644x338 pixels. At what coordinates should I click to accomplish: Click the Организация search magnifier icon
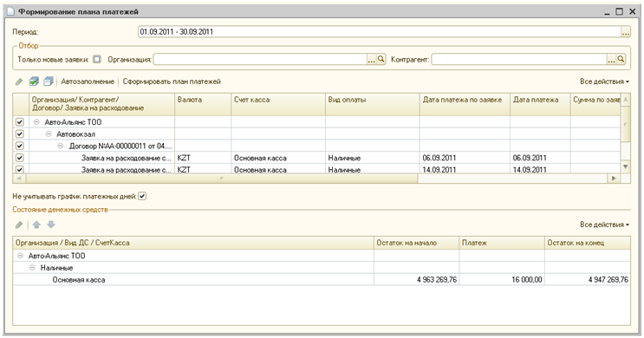tap(381, 59)
